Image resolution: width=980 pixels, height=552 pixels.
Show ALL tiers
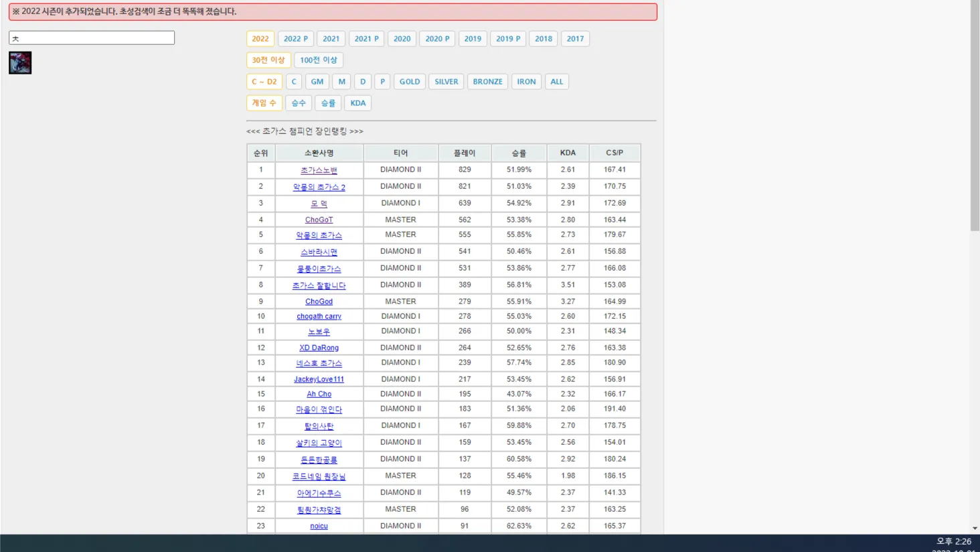[557, 82]
